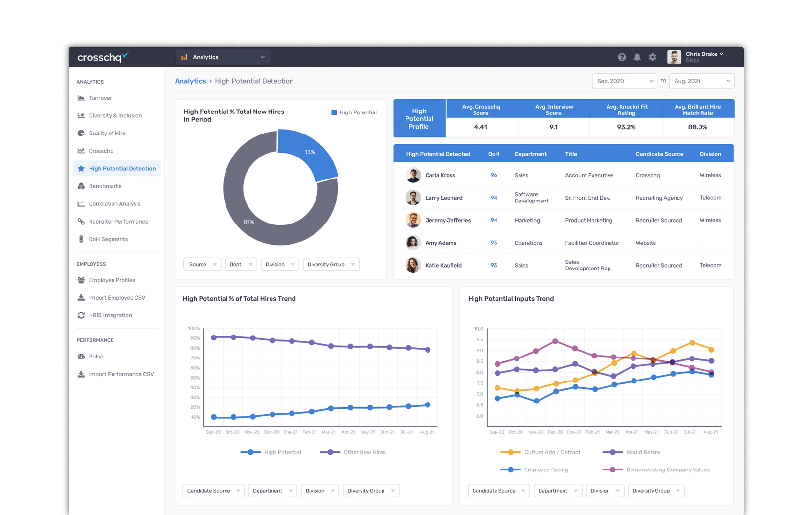Click the notifications bell icon
The height and width of the screenshot is (515, 812).
pyautogui.click(x=637, y=57)
